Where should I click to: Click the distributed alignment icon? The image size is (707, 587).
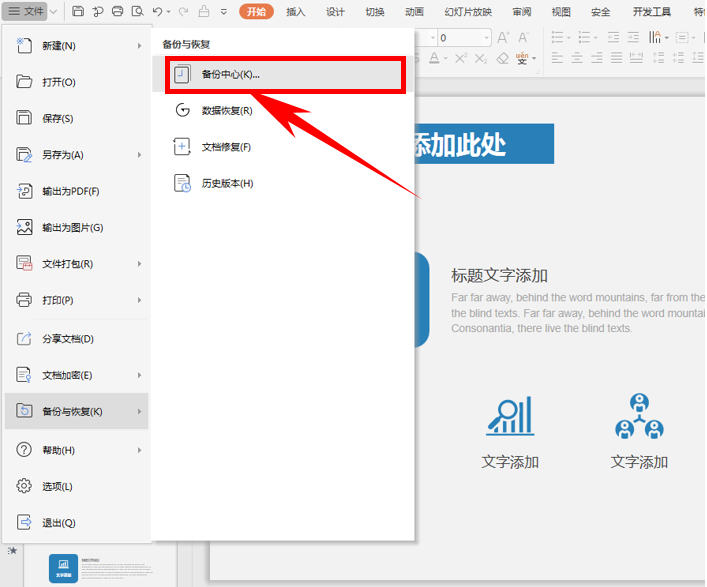coord(636,58)
